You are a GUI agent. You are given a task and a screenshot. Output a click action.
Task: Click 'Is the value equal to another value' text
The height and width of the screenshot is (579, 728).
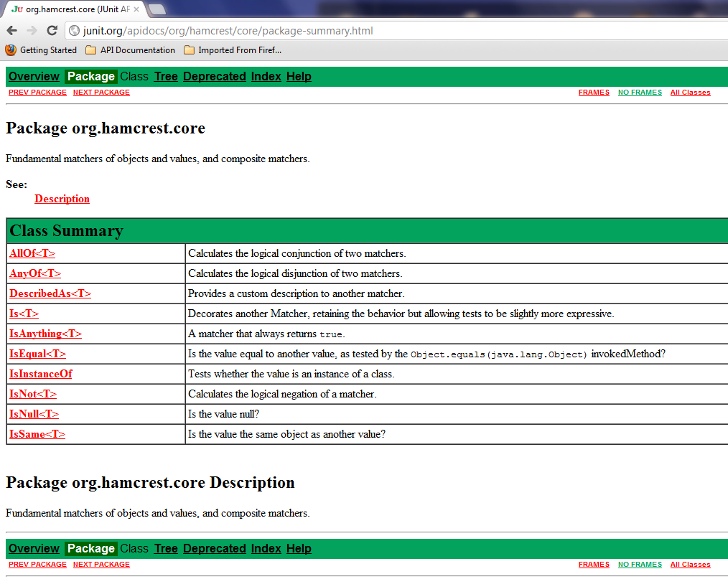click(261, 354)
